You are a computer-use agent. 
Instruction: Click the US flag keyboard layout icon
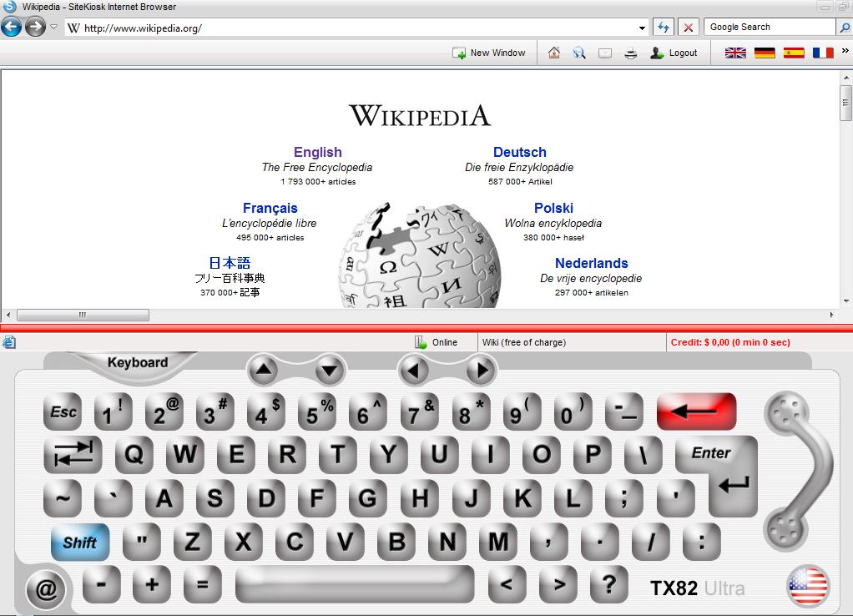coord(807,586)
